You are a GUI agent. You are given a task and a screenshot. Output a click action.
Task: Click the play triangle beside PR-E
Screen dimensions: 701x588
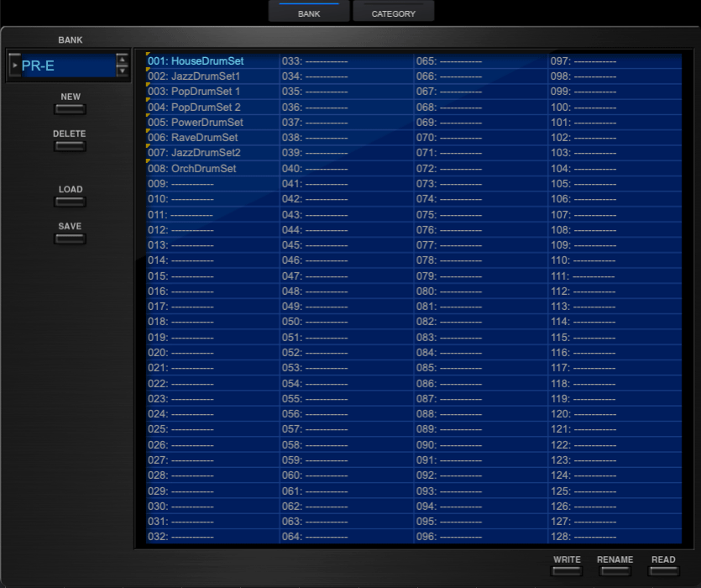15,66
